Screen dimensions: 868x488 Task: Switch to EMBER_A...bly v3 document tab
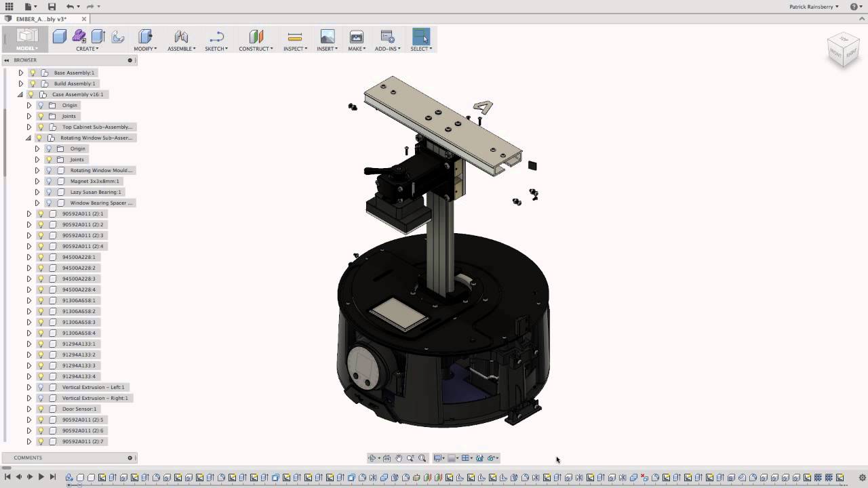tap(41, 19)
